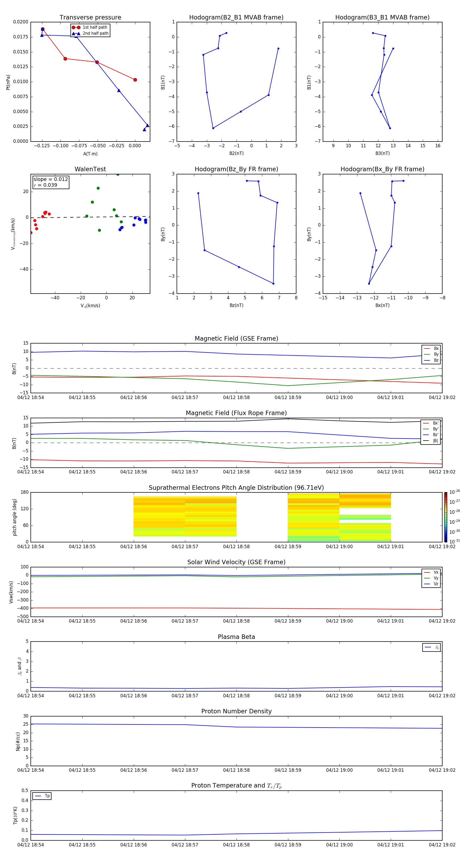Click the 'WalenTest' plot title
This screenshot has width=473, height=868.
90,169
